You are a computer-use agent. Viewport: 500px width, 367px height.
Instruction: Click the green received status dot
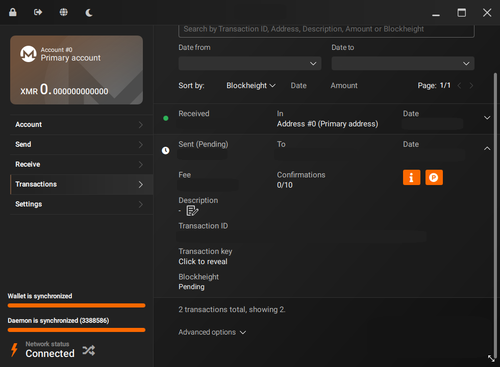pyautogui.click(x=166, y=118)
